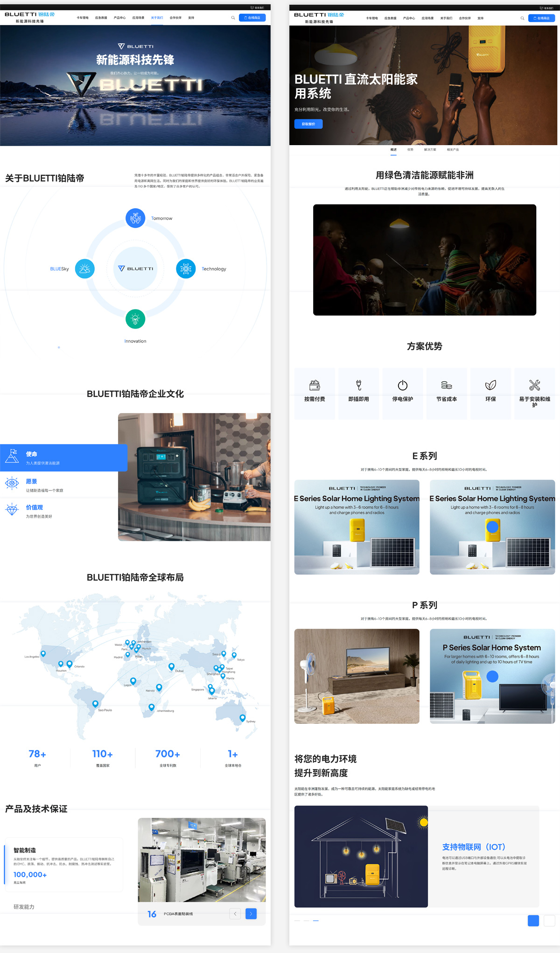The image size is (560, 953).
Task: Click the 停电保护 power icon
Action: point(402,385)
